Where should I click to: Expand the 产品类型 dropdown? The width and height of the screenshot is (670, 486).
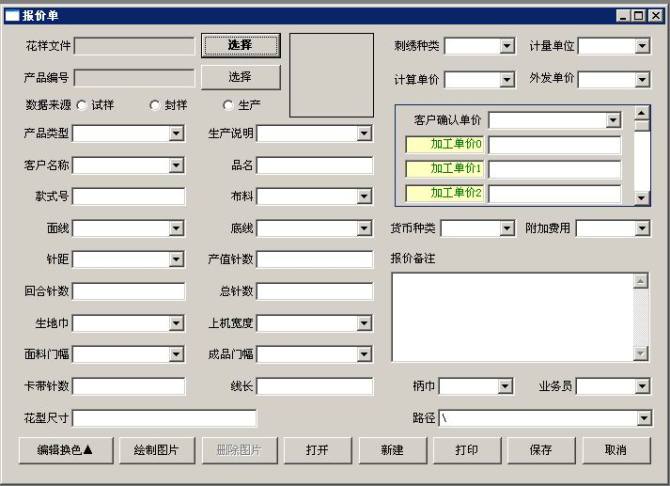tap(176, 133)
